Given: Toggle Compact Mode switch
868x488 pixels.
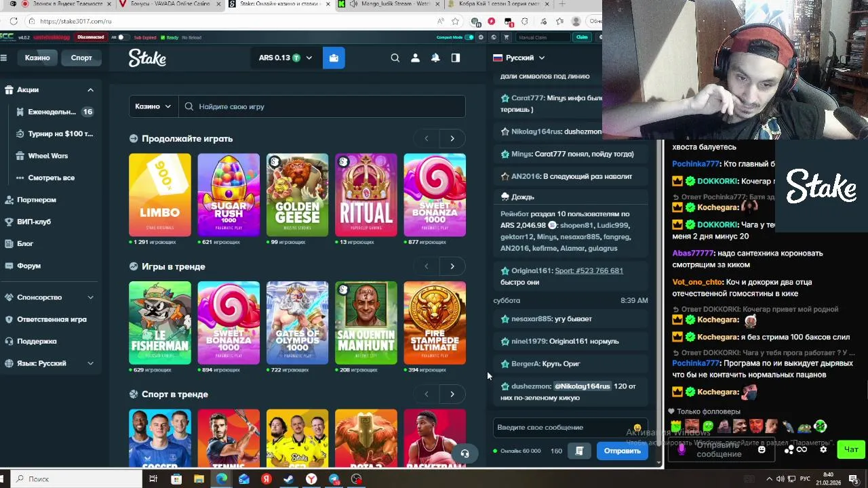Looking at the screenshot, I should click(468, 37).
